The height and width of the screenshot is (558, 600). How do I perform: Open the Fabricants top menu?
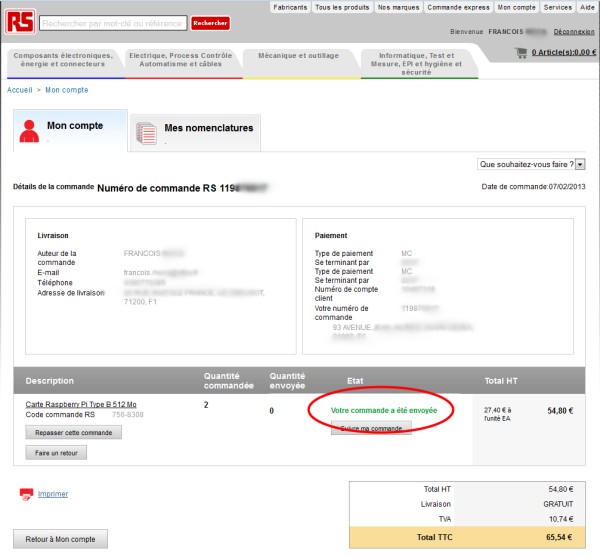coord(290,7)
